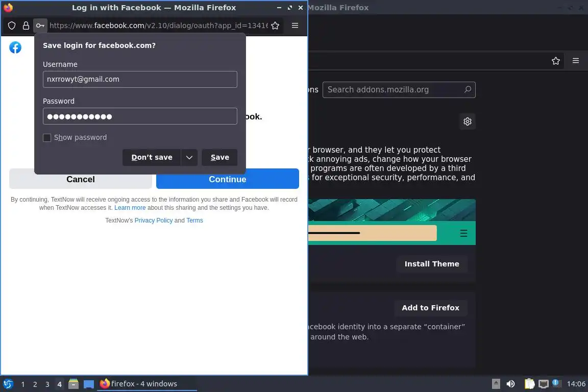The height and width of the screenshot is (392, 588).
Task: Switch to virtual desktop 3
Action: coord(47,384)
